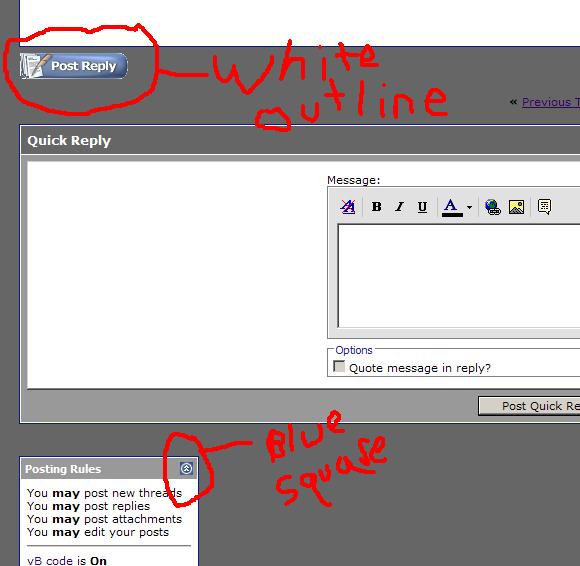
Task: Apply the text color A icon
Action: tap(452, 207)
